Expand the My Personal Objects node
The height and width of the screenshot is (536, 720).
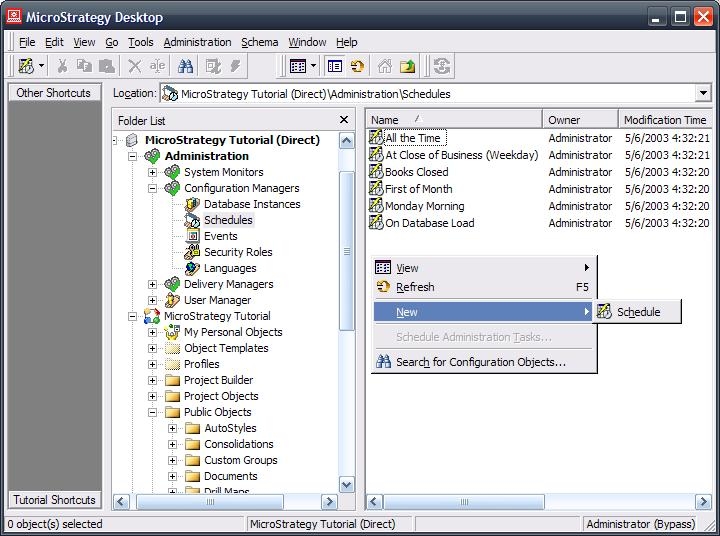pyautogui.click(x=152, y=332)
